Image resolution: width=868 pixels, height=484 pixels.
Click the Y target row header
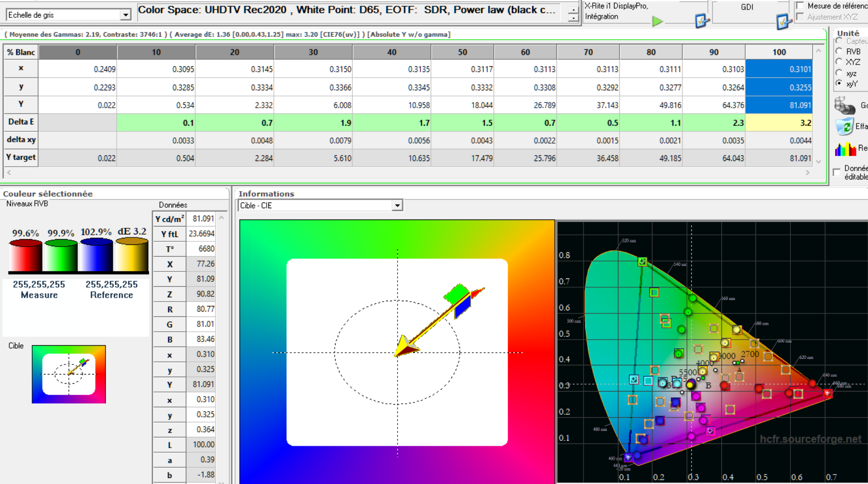point(21,158)
